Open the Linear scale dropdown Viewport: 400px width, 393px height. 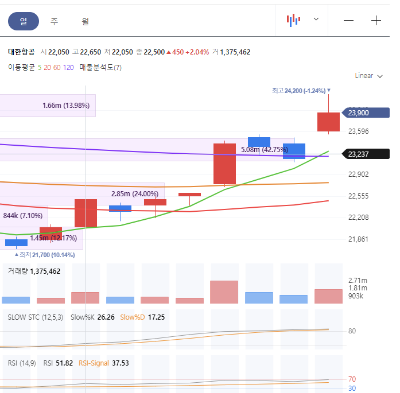369,76
